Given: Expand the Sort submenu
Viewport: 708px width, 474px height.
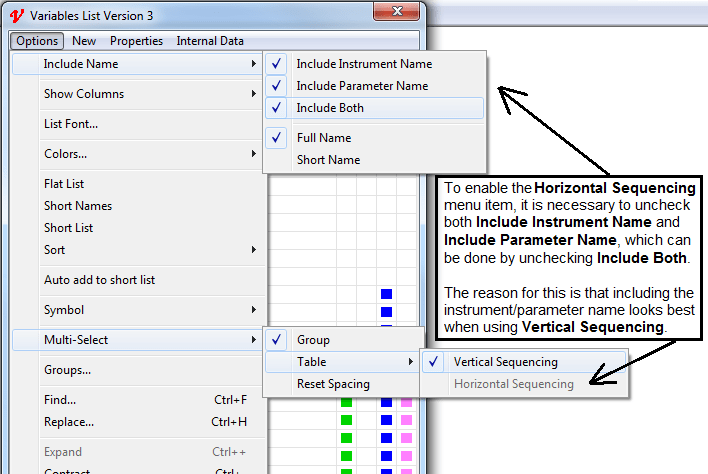Looking at the screenshot, I should [137, 250].
